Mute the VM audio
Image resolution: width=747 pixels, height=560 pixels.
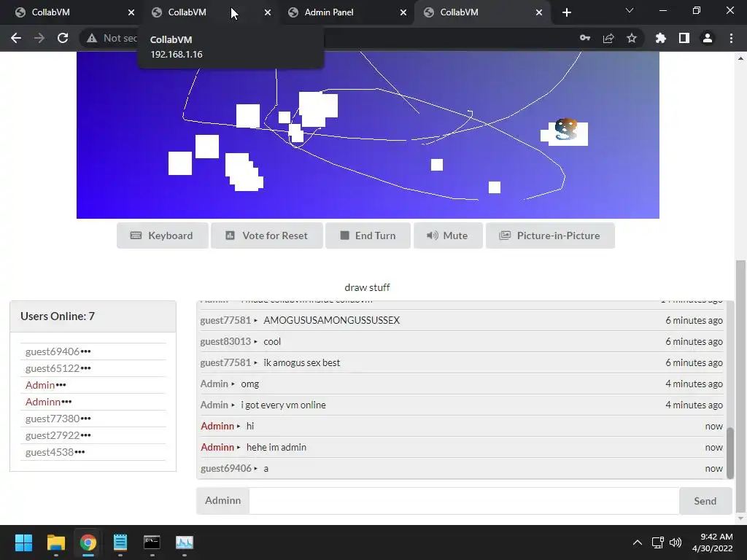pyautogui.click(x=448, y=236)
